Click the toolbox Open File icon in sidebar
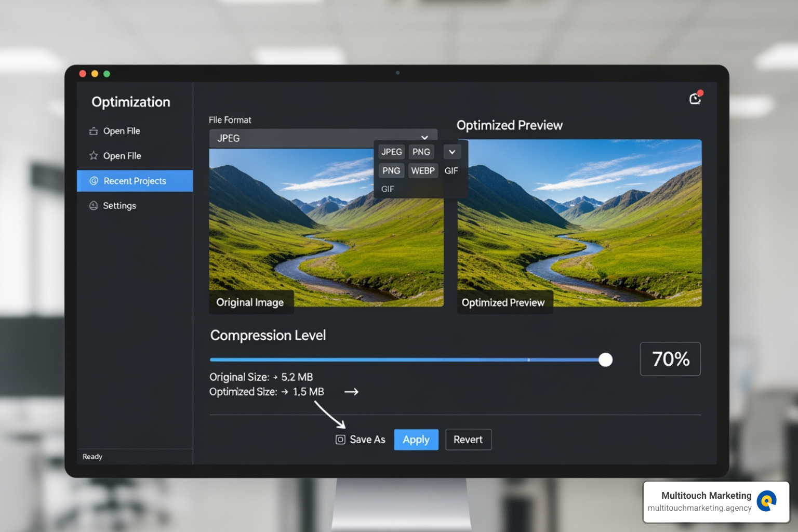 tap(94, 131)
